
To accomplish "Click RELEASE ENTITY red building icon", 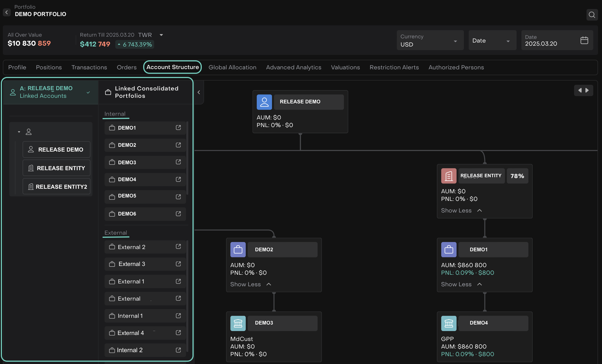I will pos(449,176).
